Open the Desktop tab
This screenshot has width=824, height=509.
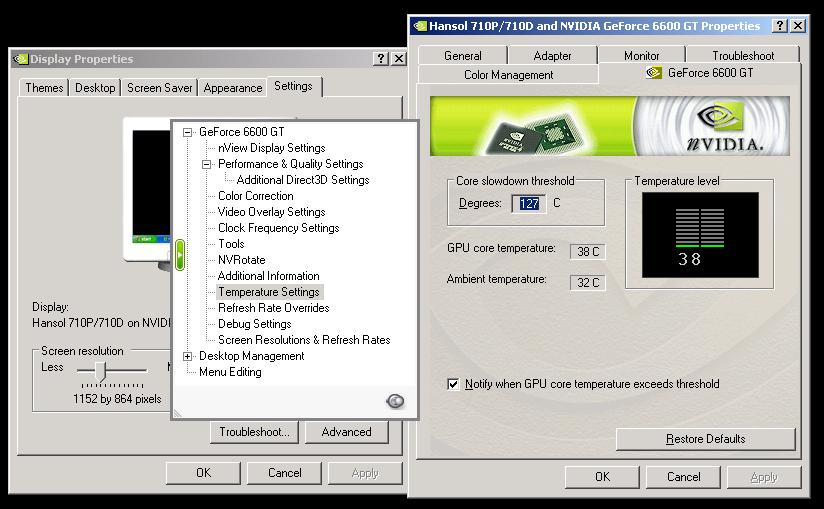tap(95, 88)
